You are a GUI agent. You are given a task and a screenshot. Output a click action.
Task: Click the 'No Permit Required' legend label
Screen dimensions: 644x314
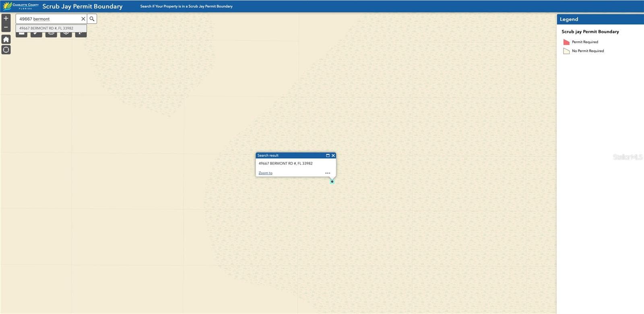tap(588, 51)
